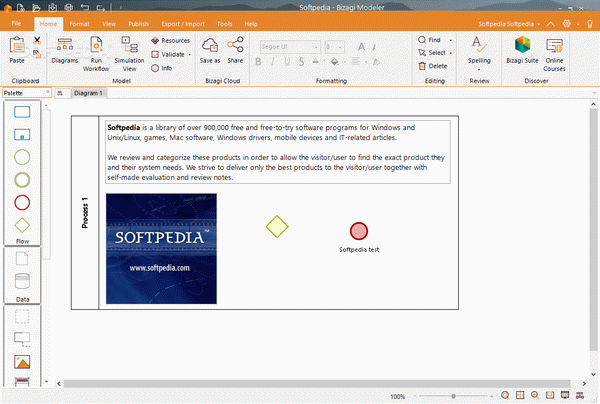Switch to the Publish tab
This screenshot has height=404, width=600.
[x=138, y=24]
